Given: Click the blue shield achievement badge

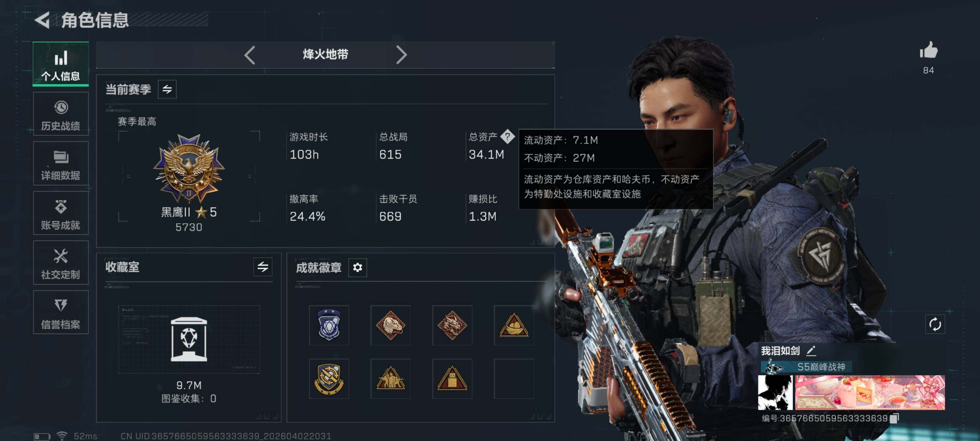Looking at the screenshot, I should 329,325.
